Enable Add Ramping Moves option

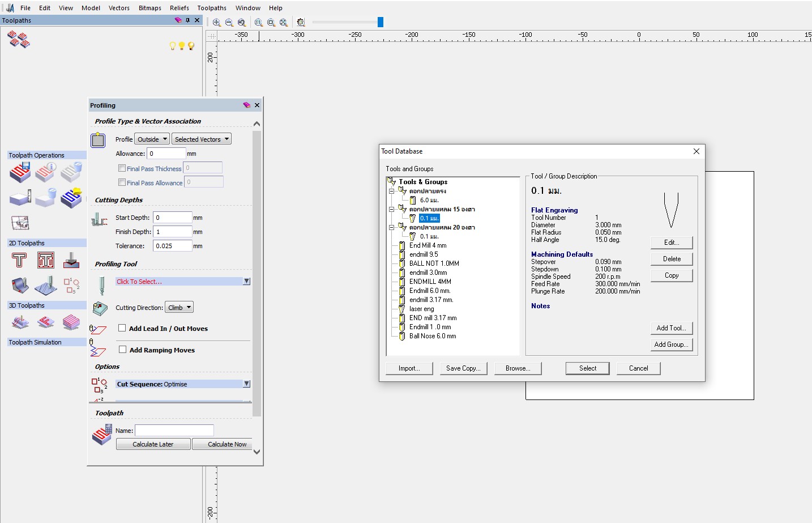pyautogui.click(x=123, y=349)
